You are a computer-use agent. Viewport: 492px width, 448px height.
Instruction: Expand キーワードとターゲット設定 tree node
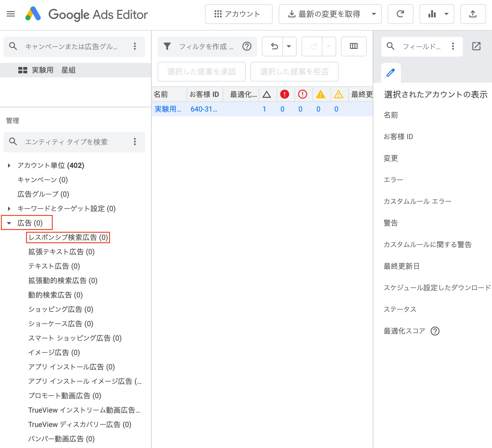tap(9, 209)
